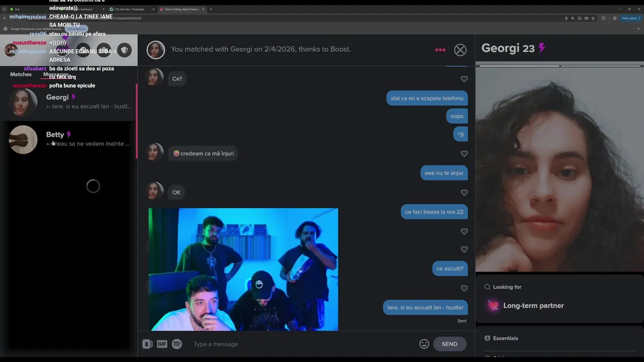Click the 'stai ca mi a scapata telefonu' message

pyautogui.click(x=427, y=98)
